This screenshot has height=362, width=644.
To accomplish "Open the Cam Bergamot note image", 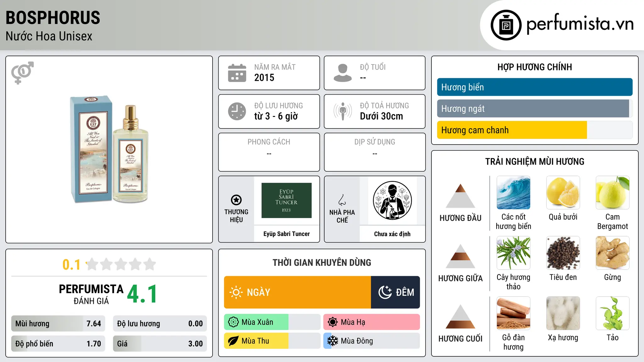I will tap(613, 193).
